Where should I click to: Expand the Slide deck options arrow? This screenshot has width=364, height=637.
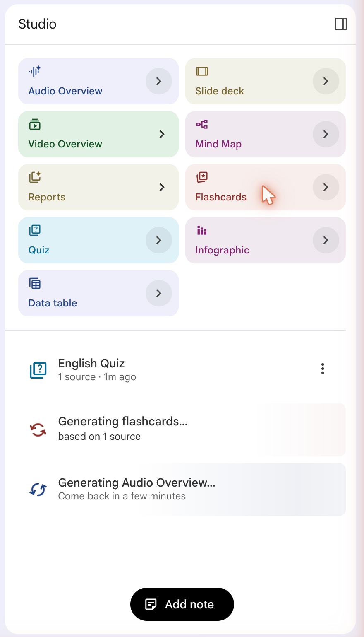coord(326,81)
